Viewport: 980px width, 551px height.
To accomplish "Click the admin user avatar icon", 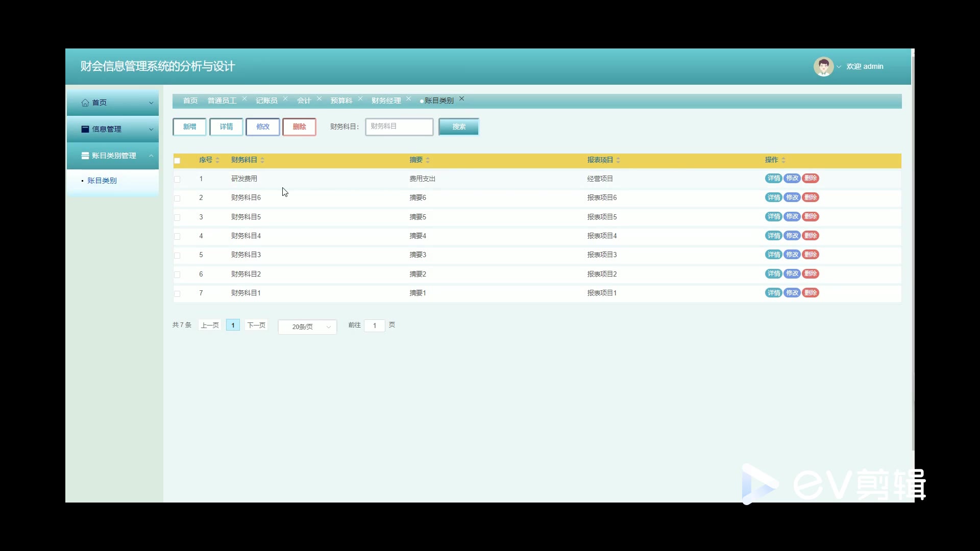I will pyautogui.click(x=823, y=66).
